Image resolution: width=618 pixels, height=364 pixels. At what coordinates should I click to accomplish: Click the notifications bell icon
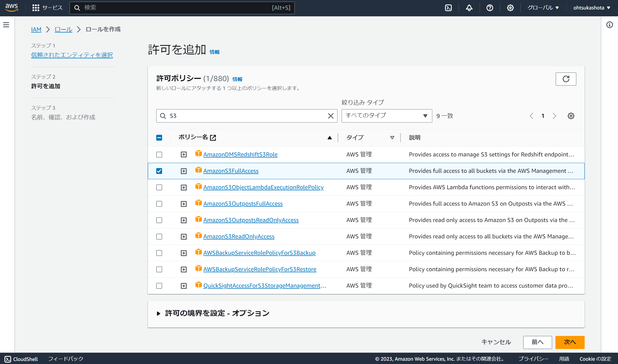point(469,8)
